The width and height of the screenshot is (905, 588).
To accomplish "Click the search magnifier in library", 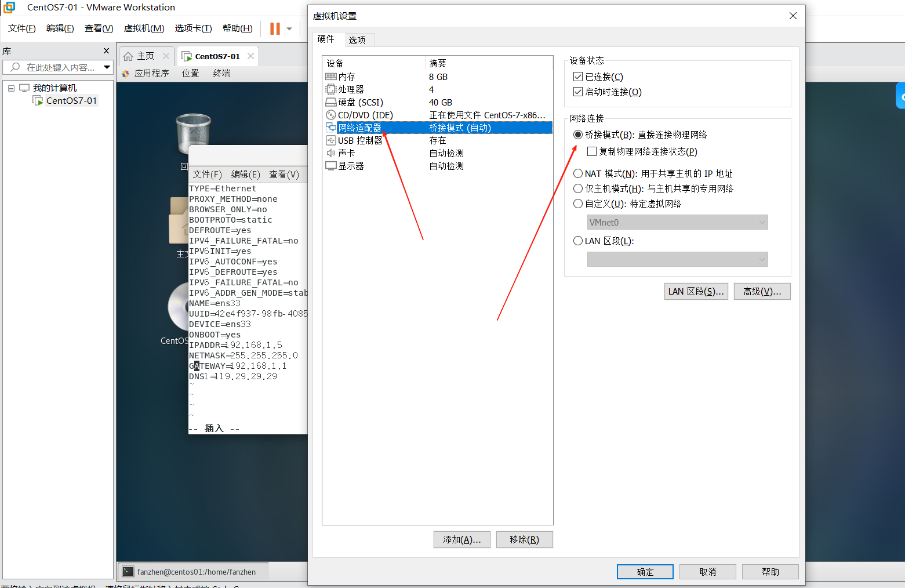I will [x=15, y=67].
